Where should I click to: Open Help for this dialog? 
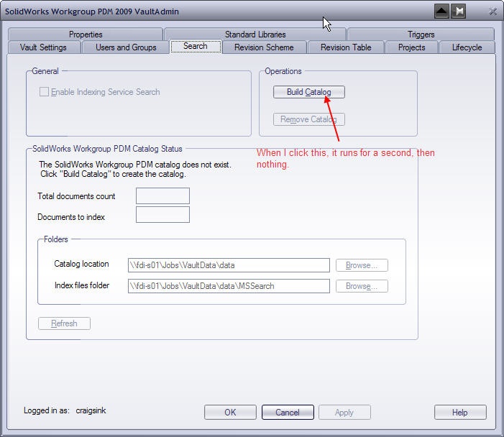(460, 413)
